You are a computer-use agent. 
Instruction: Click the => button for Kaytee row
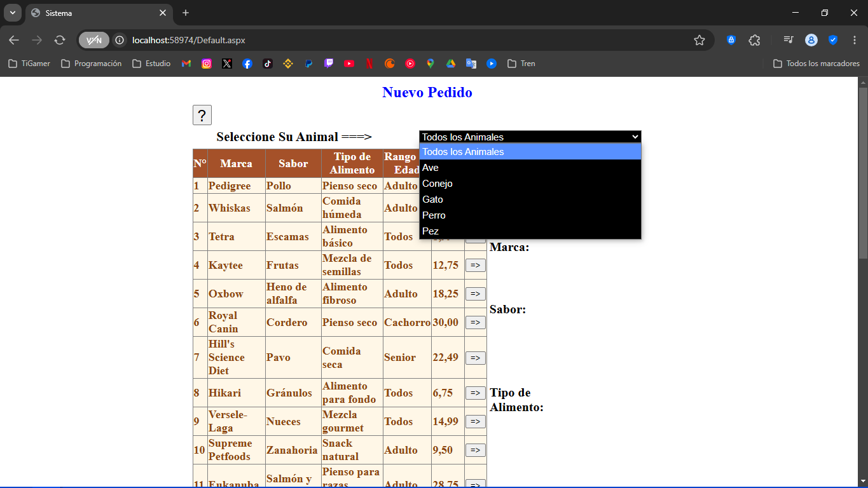point(475,265)
